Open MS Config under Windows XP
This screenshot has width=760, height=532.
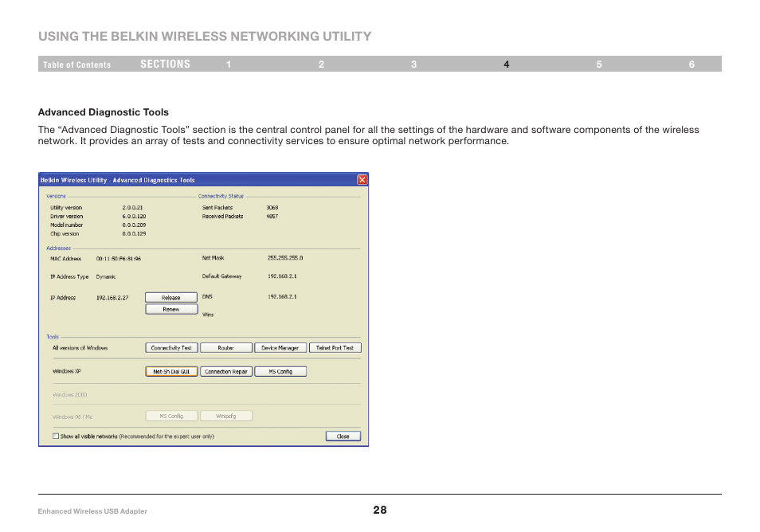click(280, 372)
